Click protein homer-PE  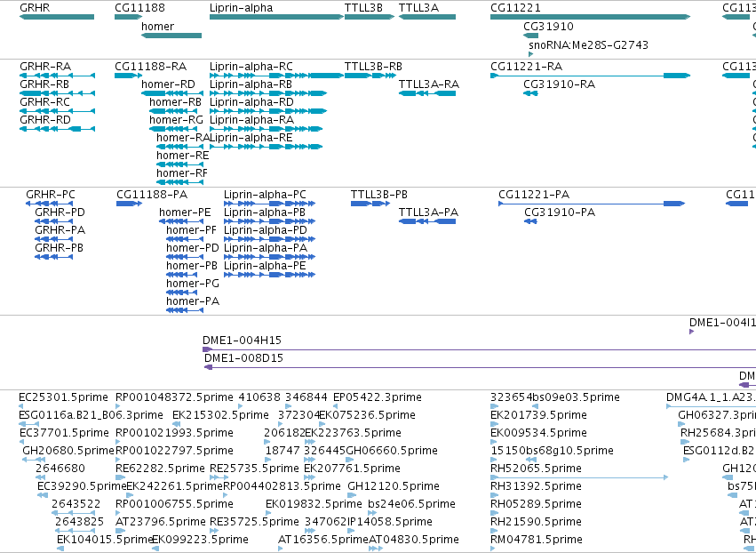point(185,212)
